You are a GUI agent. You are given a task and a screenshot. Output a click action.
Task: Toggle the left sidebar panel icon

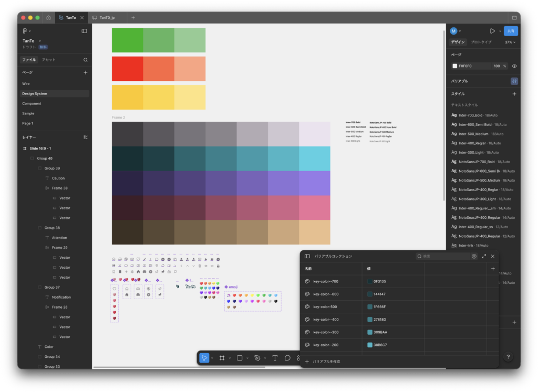(x=84, y=31)
